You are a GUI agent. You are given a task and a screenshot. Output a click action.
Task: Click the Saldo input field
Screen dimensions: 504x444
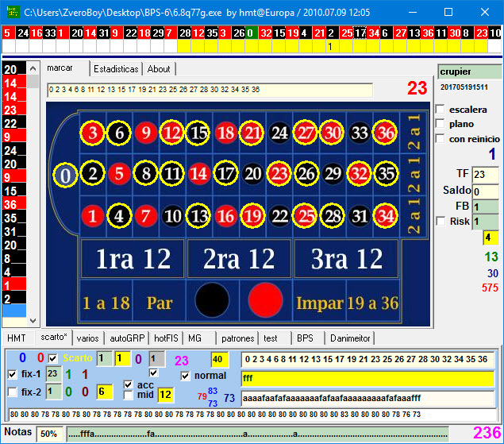(x=486, y=191)
